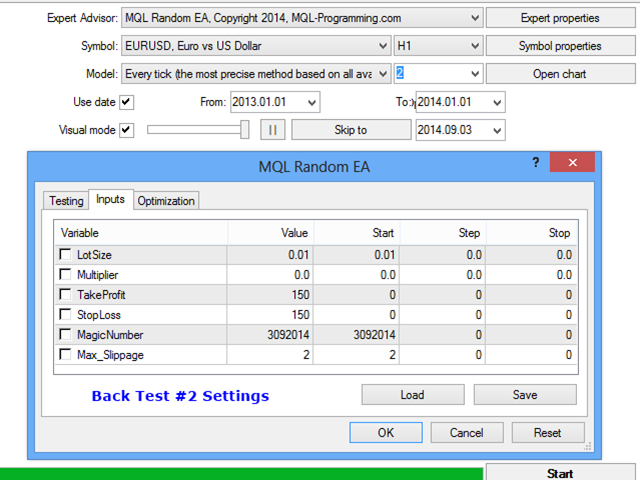Screen dimensions: 640x480
Task: Click the Symbol properties button
Action: point(560,46)
